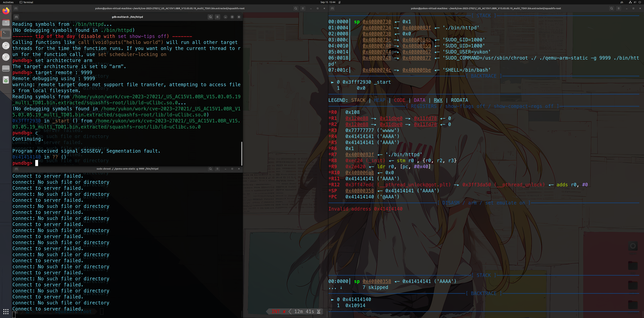Screen dimensions: 644x318
Task: Click the red INT status in prompt
Action: click(276, 311)
